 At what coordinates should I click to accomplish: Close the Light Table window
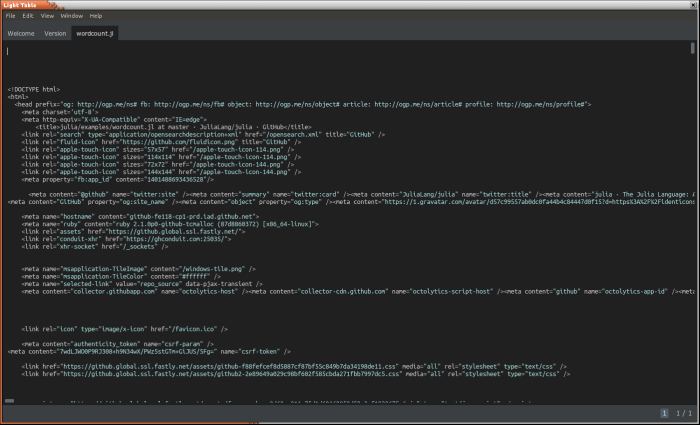[694, 5]
